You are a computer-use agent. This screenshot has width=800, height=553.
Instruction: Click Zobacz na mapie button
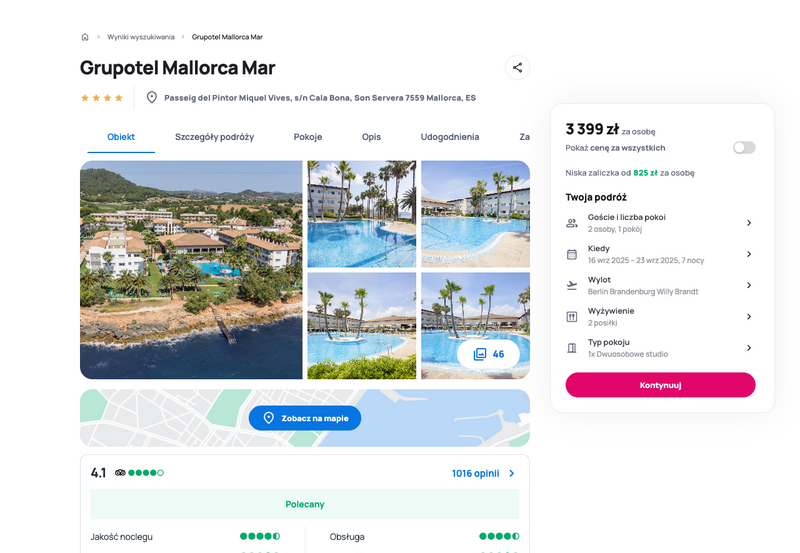click(305, 418)
